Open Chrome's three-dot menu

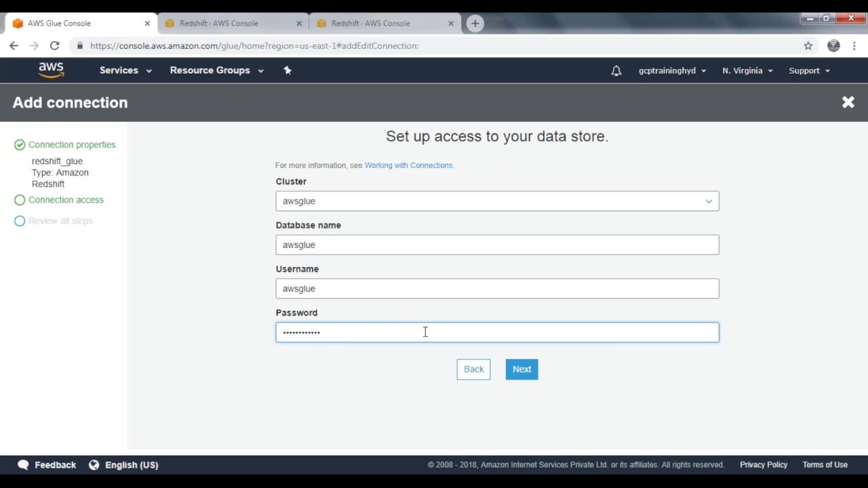[x=854, y=45]
